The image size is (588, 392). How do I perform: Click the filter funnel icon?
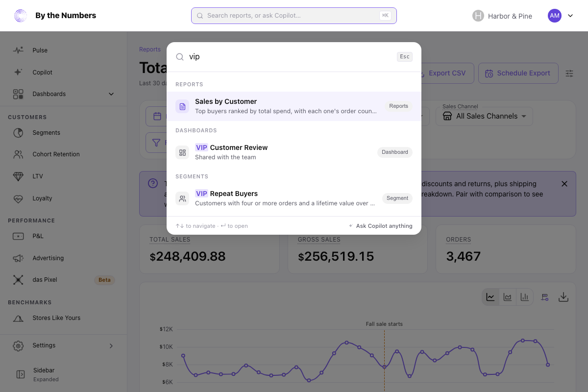(156, 143)
